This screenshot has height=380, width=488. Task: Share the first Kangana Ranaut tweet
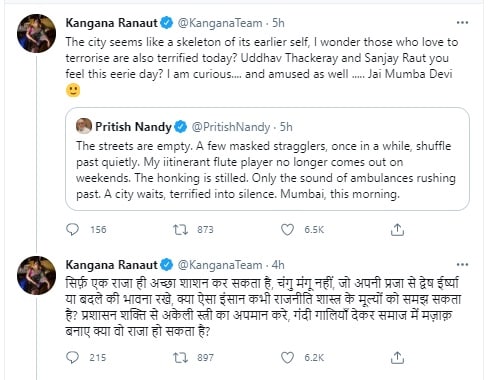(x=397, y=230)
